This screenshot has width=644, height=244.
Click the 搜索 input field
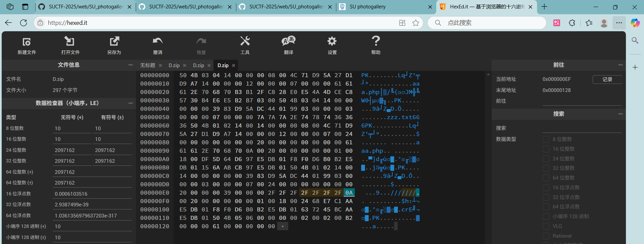[582, 128]
